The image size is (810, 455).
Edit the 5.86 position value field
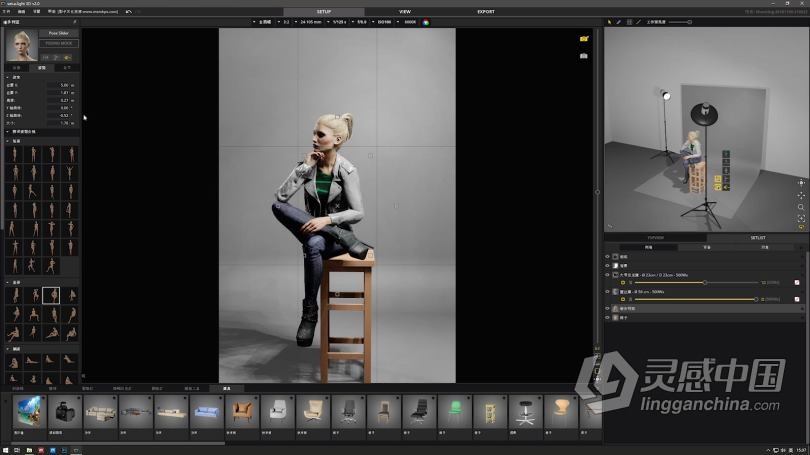point(60,85)
